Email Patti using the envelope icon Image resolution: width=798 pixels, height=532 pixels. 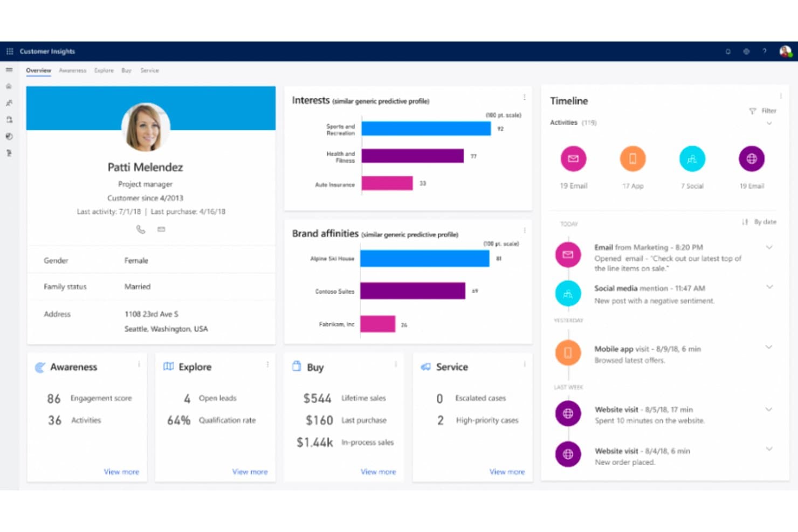tap(161, 229)
